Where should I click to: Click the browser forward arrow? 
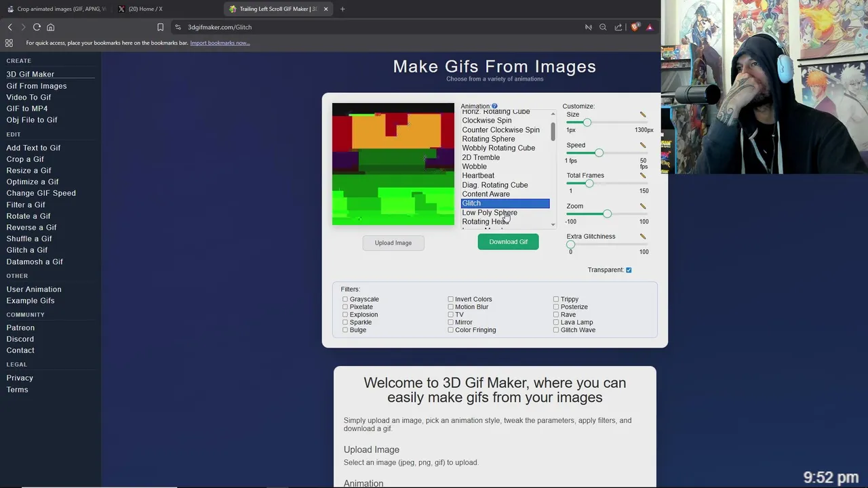coord(23,27)
